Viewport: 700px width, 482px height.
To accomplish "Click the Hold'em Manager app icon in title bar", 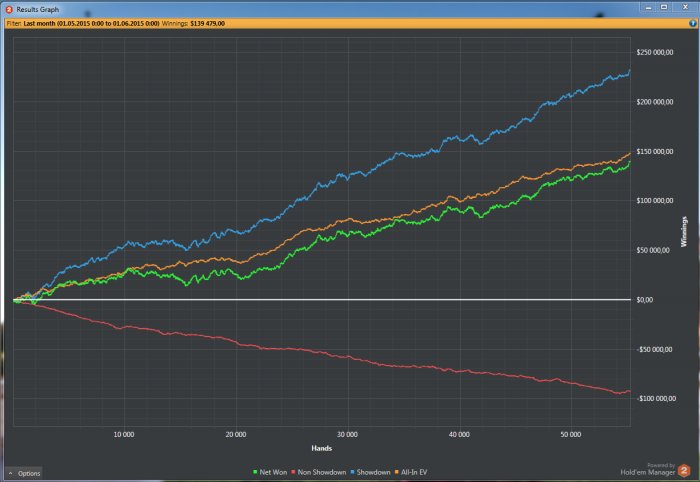I will coord(8,9).
